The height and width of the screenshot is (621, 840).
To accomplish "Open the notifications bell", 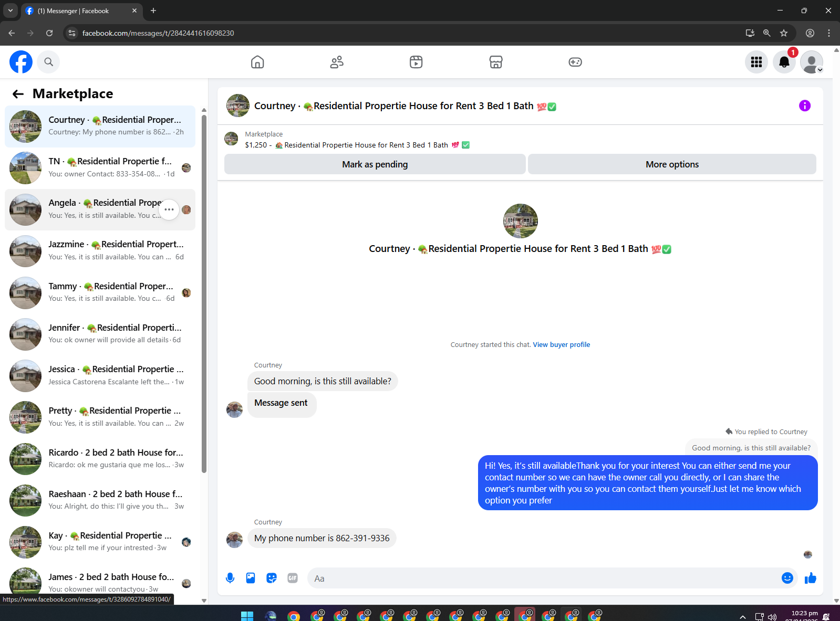I will click(784, 62).
